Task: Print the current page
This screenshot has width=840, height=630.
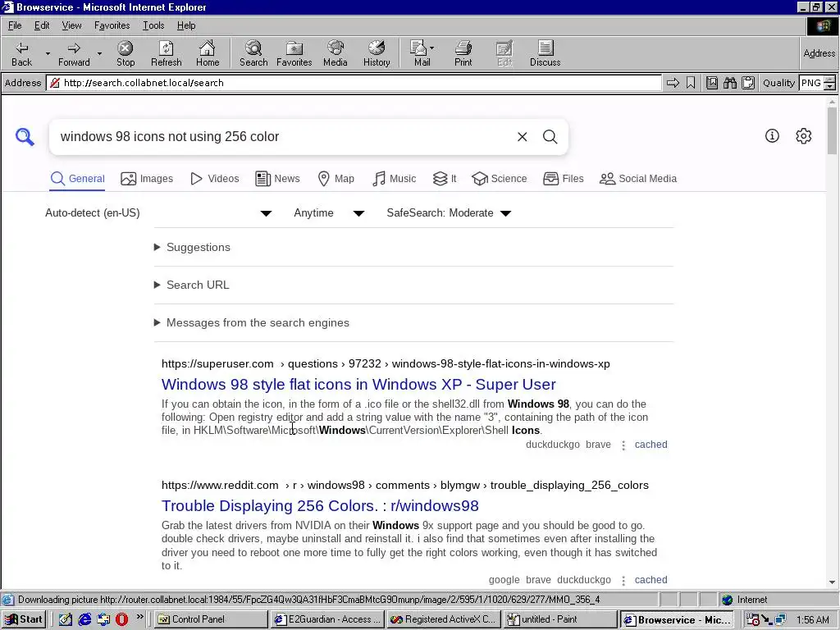Action: [463, 53]
